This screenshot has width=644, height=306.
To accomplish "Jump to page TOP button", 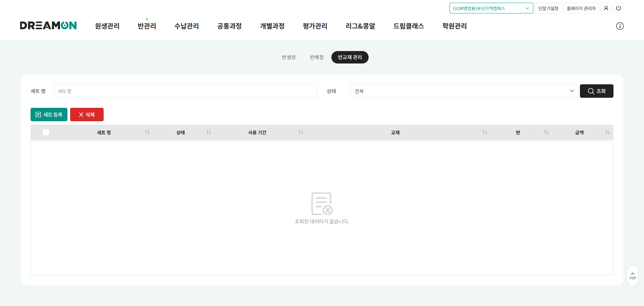I will pos(633,276).
